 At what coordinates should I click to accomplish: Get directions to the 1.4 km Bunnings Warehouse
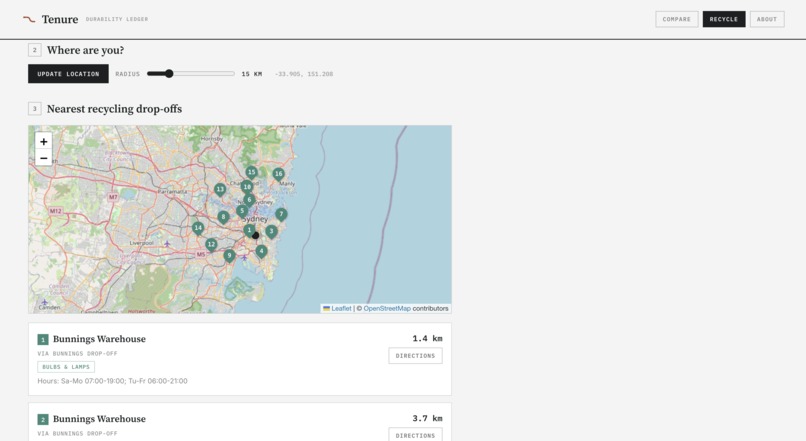(x=415, y=356)
